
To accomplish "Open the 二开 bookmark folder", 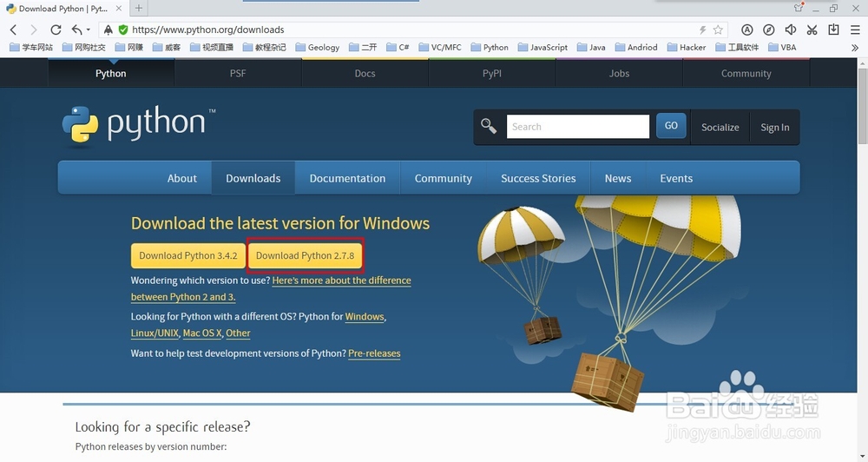I will (x=363, y=48).
